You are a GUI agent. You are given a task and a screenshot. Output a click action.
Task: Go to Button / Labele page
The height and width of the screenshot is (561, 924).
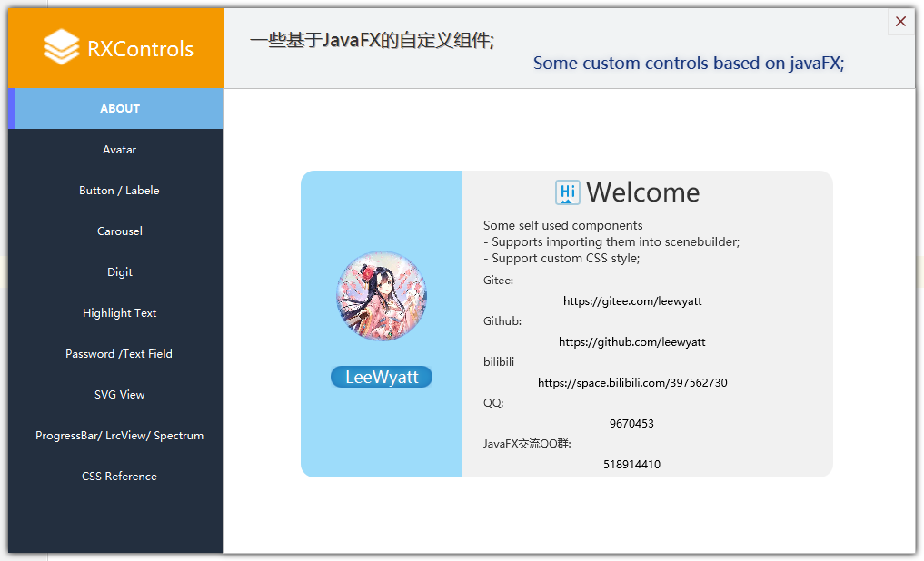pos(119,191)
